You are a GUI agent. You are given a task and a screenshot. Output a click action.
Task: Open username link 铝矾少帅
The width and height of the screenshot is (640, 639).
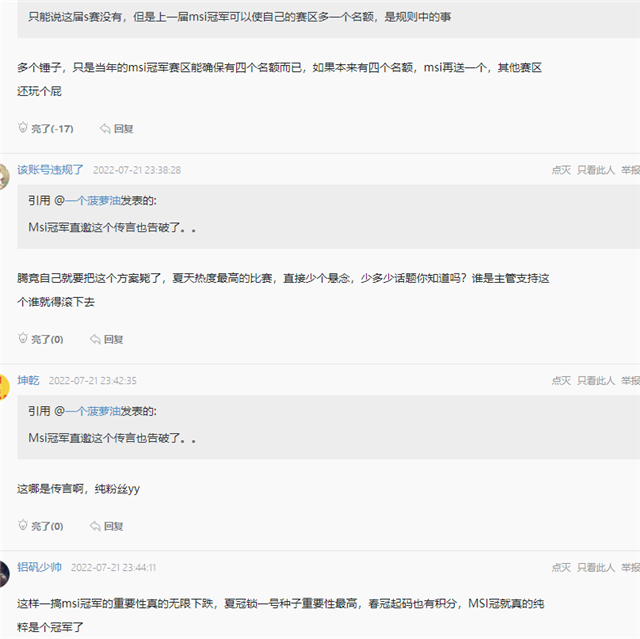[40, 567]
